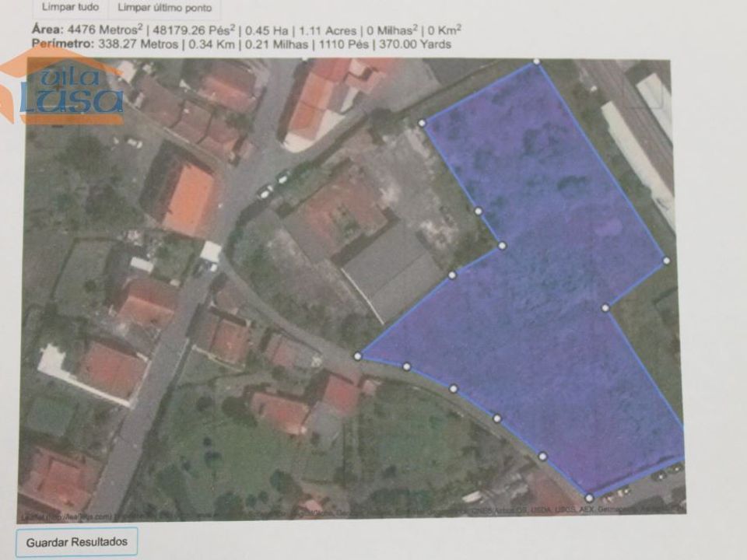Click the leftmost vertex marker of the purple polygon
This screenshot has height=560, width=747.
(x=358, y=355)
